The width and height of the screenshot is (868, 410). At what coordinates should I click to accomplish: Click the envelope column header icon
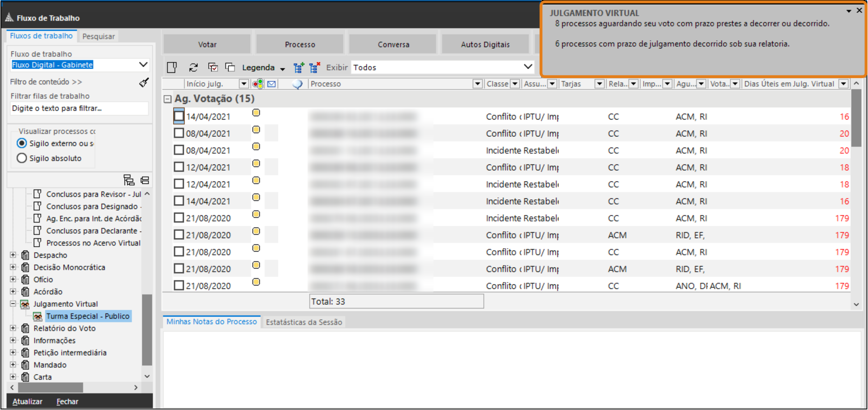pyautogui.click(x=271, y=84)
